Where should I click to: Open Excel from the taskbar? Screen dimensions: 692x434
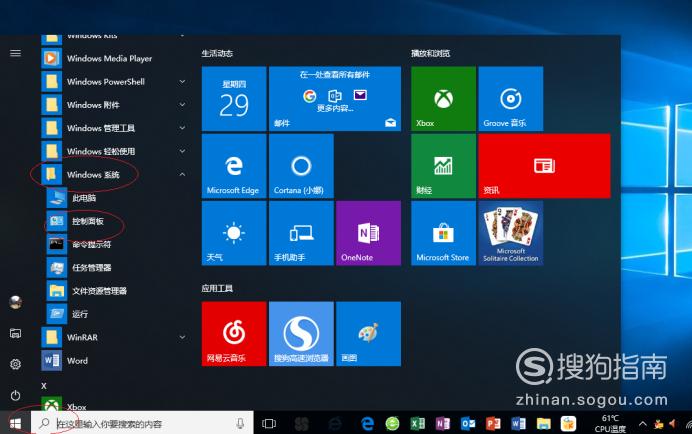click(417, 424)
